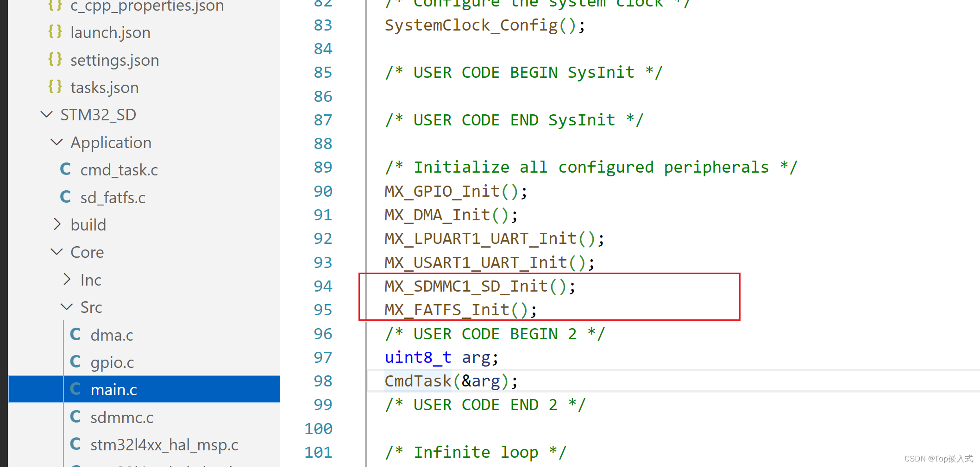
Task: Click MX_FATFS_Init() call
Action: (461, 310)
